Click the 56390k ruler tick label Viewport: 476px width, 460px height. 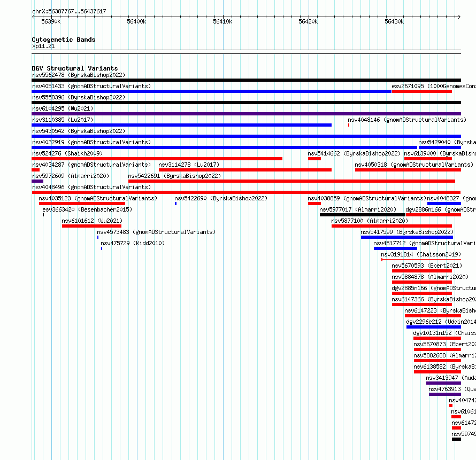pyautogui.click(x=51, y=21)
